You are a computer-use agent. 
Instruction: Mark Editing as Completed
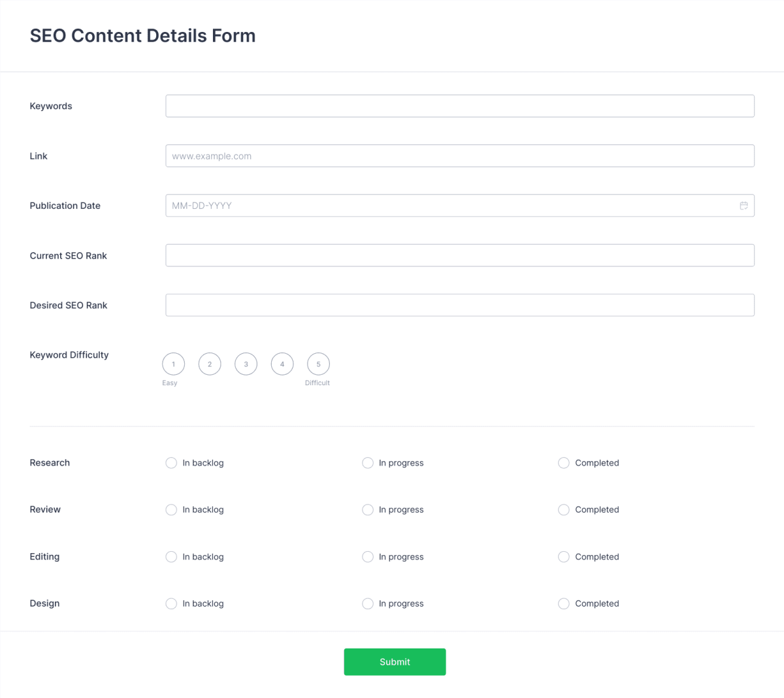pos(563,556)
